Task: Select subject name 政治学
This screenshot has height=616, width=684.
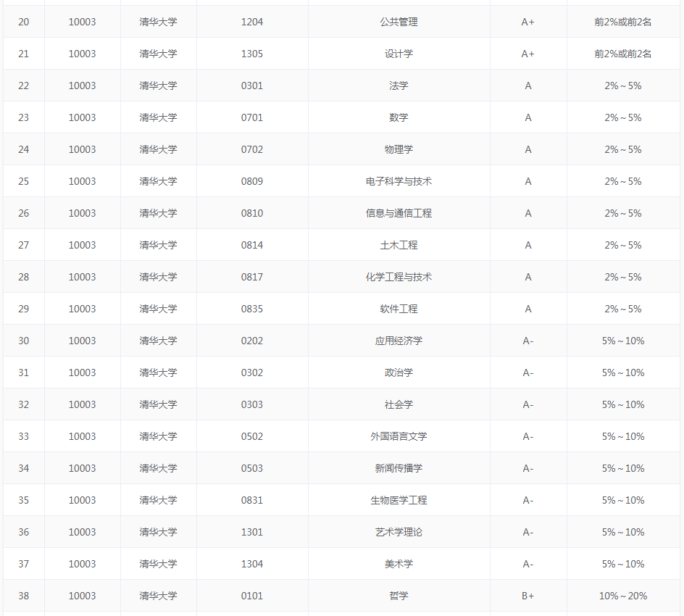Action: (399, 372)
